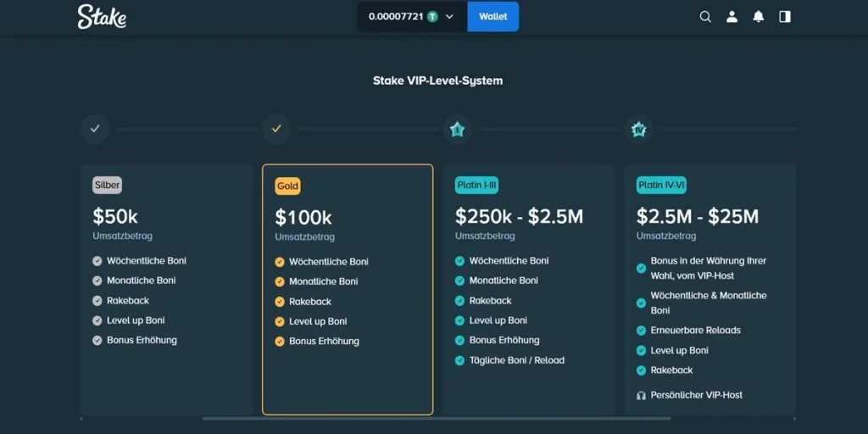Screen dimensions: 868x434
Task: Click Platin I-III Rakeback text
Action: 491,301
